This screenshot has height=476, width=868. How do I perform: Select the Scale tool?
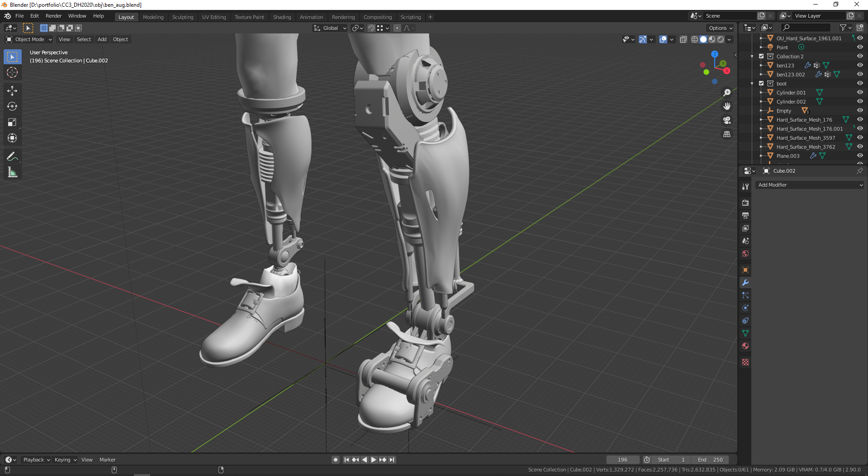12,123
